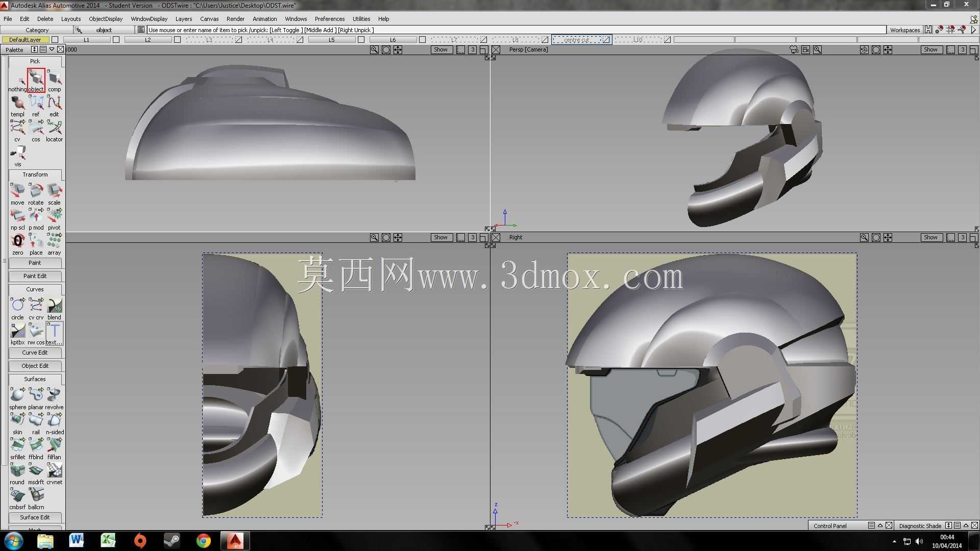Toggle the L5 layer visibility box
Image resolution: width=980 pixels, height=551 pixels.
(361, 40)
